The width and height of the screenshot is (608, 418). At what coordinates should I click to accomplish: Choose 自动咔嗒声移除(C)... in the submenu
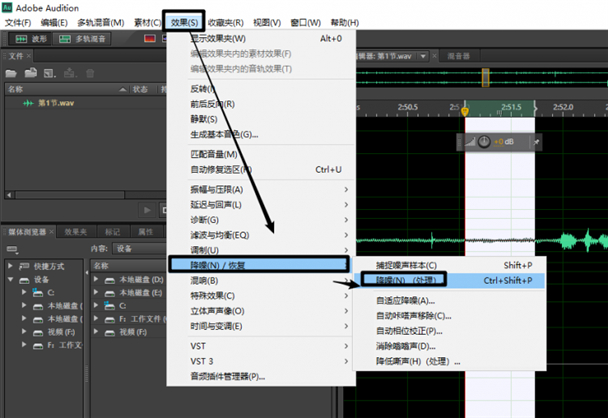[x=449, y=316]
